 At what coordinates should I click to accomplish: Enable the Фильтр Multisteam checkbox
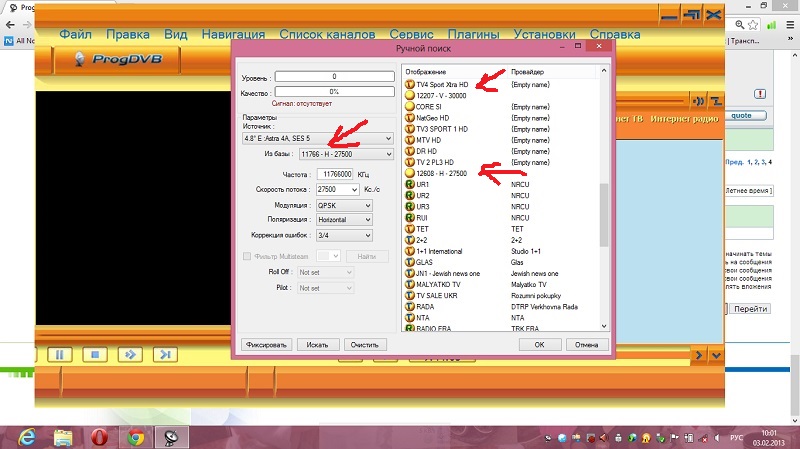coord(247,256)
